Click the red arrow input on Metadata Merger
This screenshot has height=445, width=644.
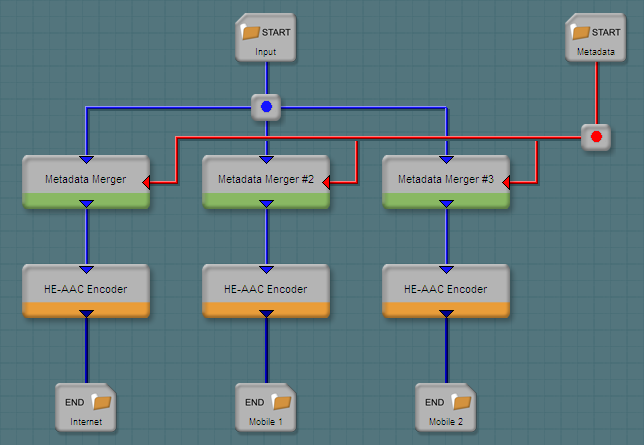click(x=146, y=183)
